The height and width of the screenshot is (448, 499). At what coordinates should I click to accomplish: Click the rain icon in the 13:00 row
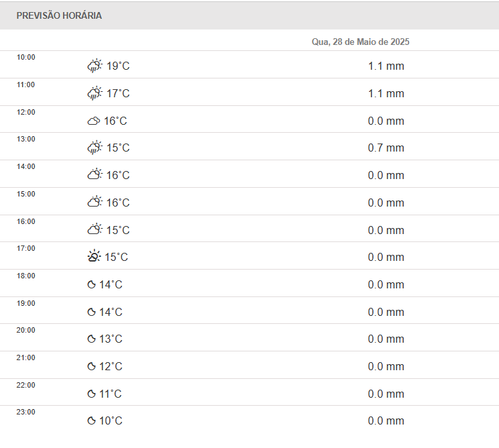click(x=95, y=148)
